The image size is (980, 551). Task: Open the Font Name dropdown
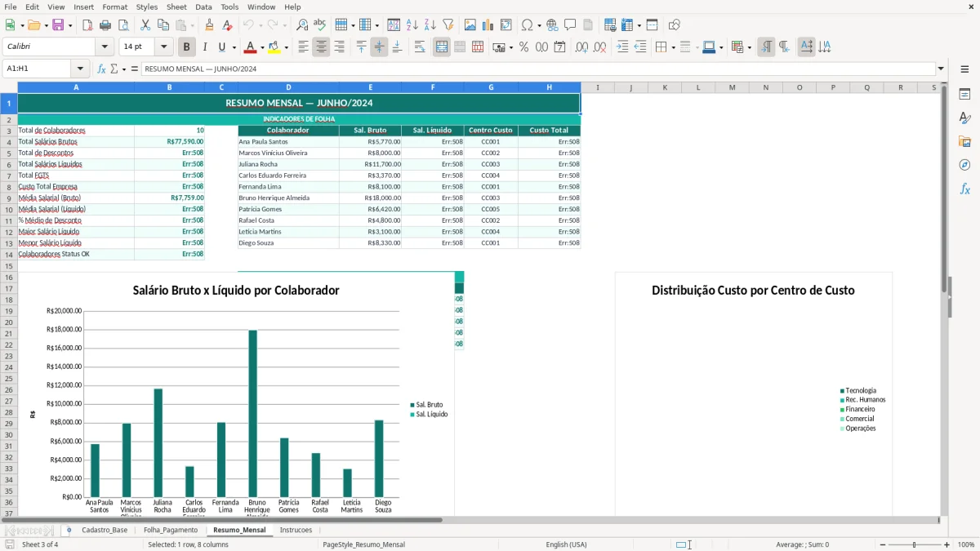click(104, 47)
